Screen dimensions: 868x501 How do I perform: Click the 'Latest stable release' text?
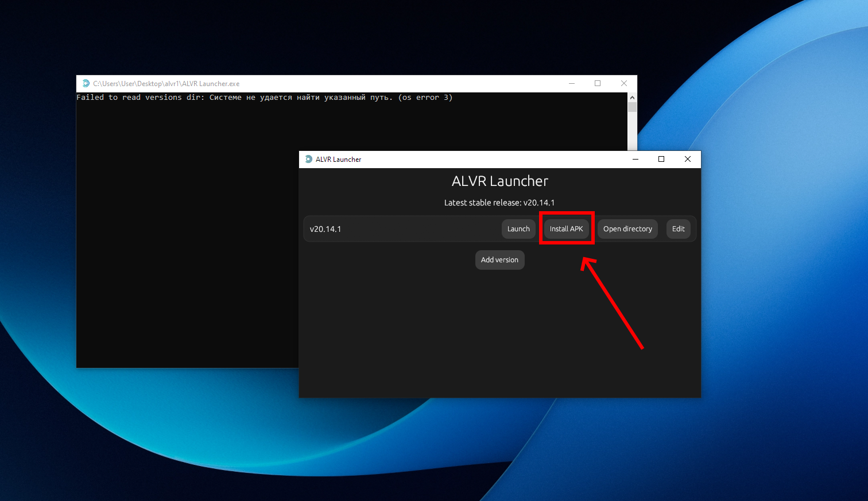tap(499, 203)
